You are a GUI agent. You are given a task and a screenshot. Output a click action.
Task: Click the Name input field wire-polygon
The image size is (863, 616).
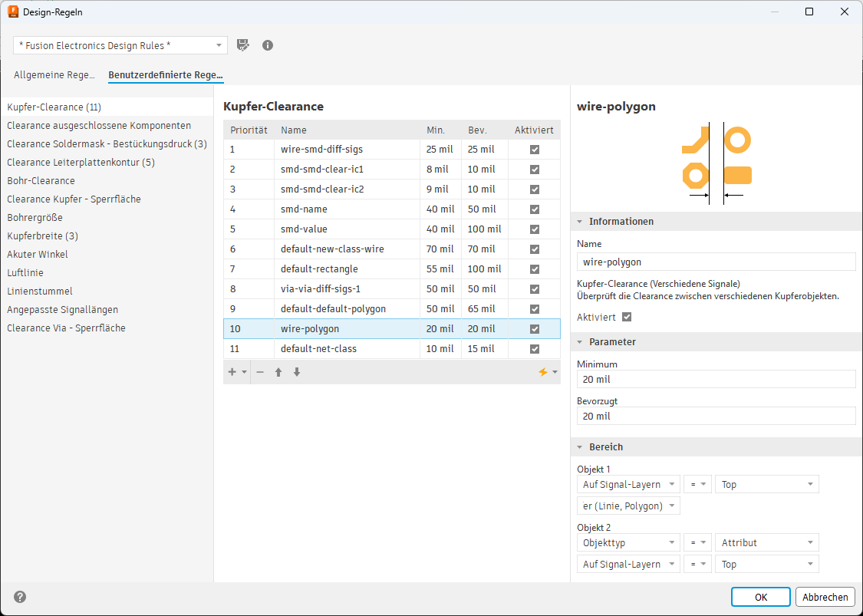(716, 262)
